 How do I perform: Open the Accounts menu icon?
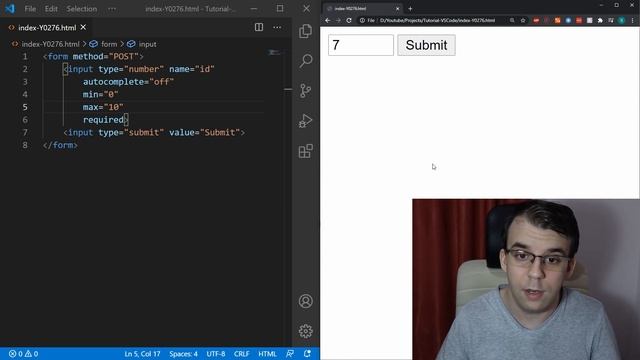click(x=305, y=301)
